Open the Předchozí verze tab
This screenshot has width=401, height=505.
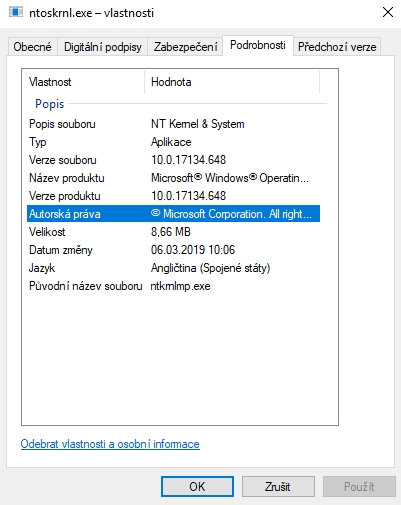click(337, 47)
